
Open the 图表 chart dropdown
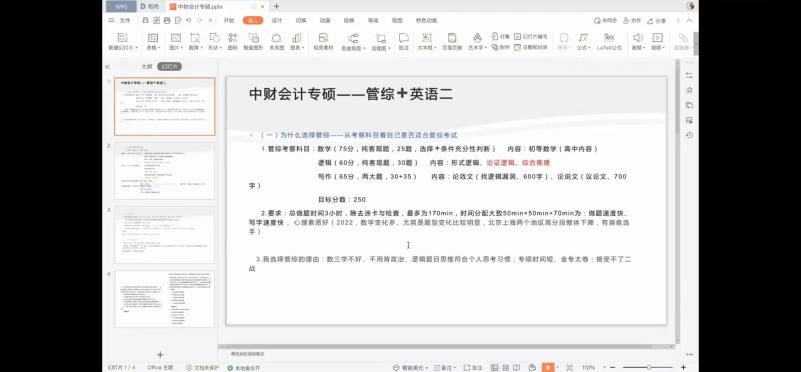click(303, 48)
